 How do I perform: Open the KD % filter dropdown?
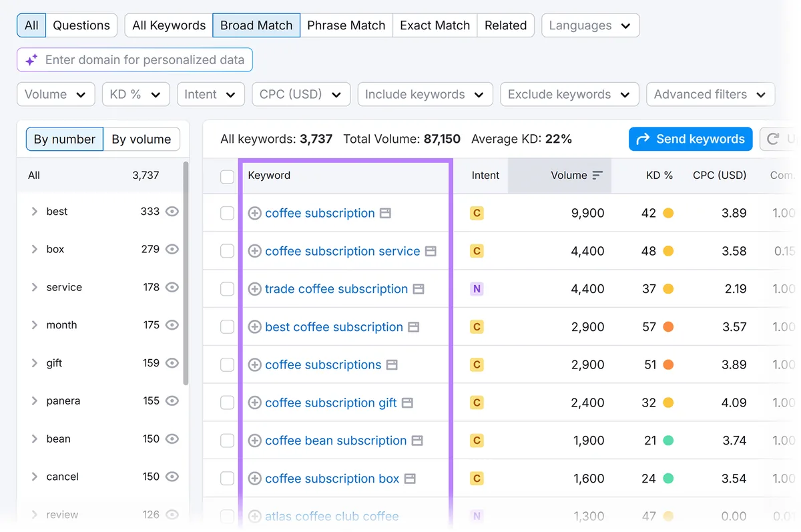coord(136,94)
